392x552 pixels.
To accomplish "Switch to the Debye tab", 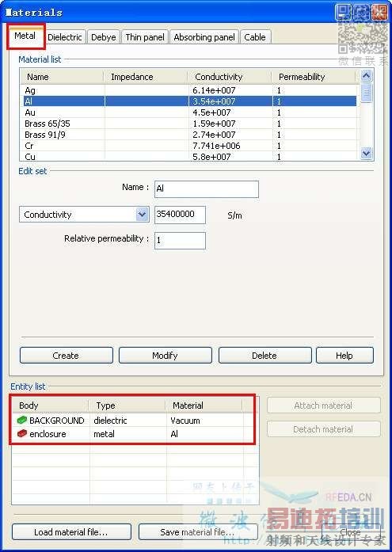I will tap(103, 37).
